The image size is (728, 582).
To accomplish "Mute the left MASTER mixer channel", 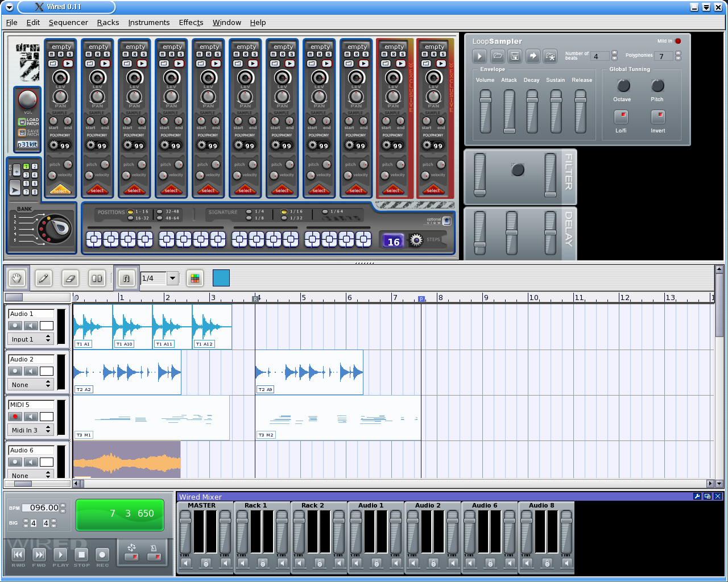I will pyautogui.click(x=186, y=563).
